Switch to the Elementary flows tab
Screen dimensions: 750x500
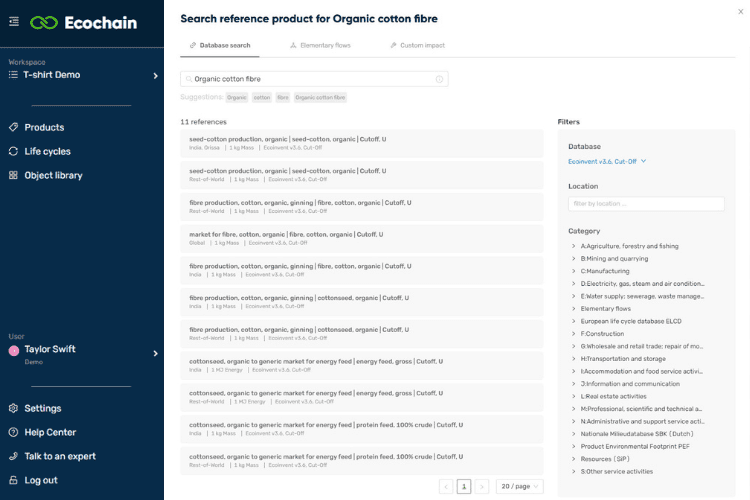point(319,46)
